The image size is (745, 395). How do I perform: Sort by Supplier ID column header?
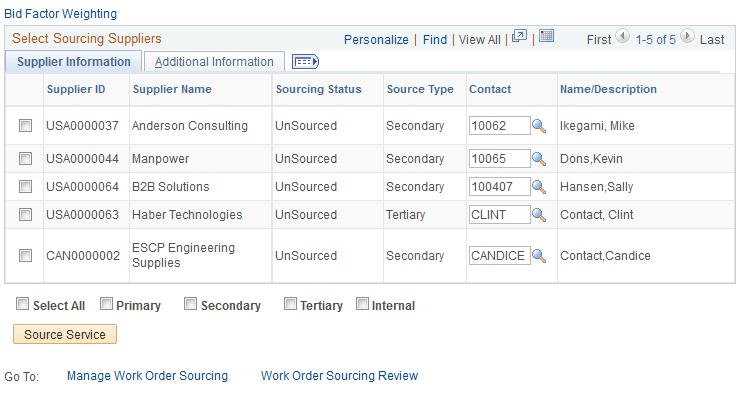tap(76, 89)
